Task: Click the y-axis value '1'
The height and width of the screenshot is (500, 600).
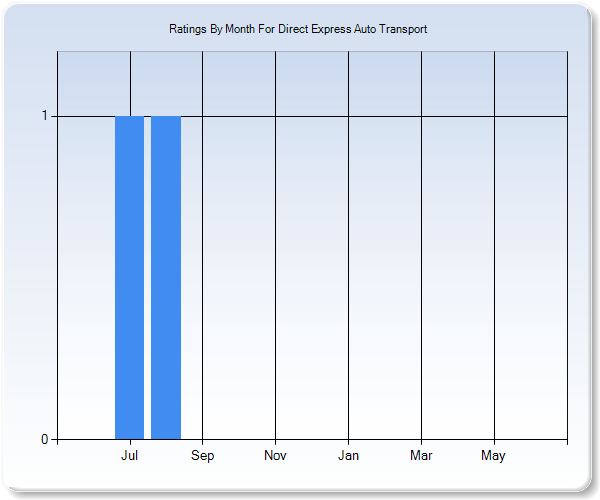Action: 45,116
